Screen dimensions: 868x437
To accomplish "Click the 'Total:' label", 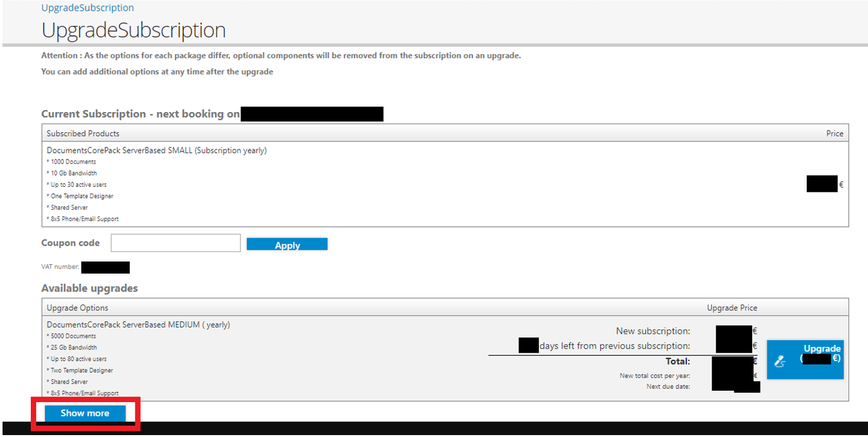I will pos(677,362).
